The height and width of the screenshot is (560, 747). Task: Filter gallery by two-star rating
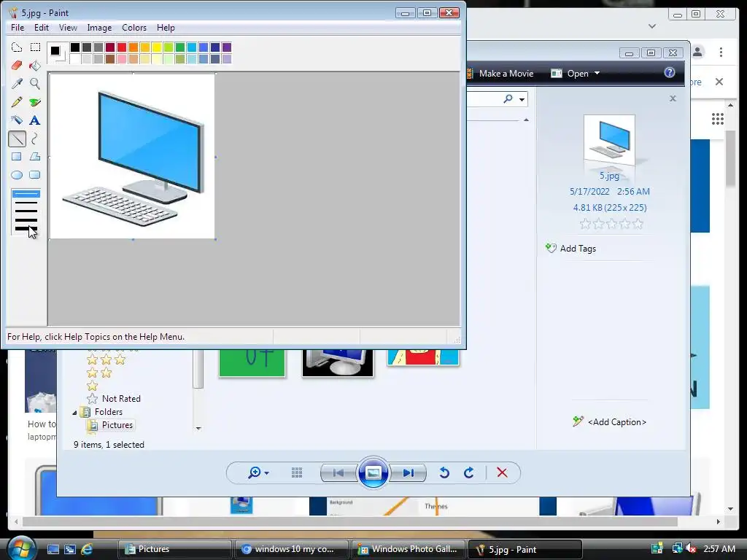click(99, 373)
